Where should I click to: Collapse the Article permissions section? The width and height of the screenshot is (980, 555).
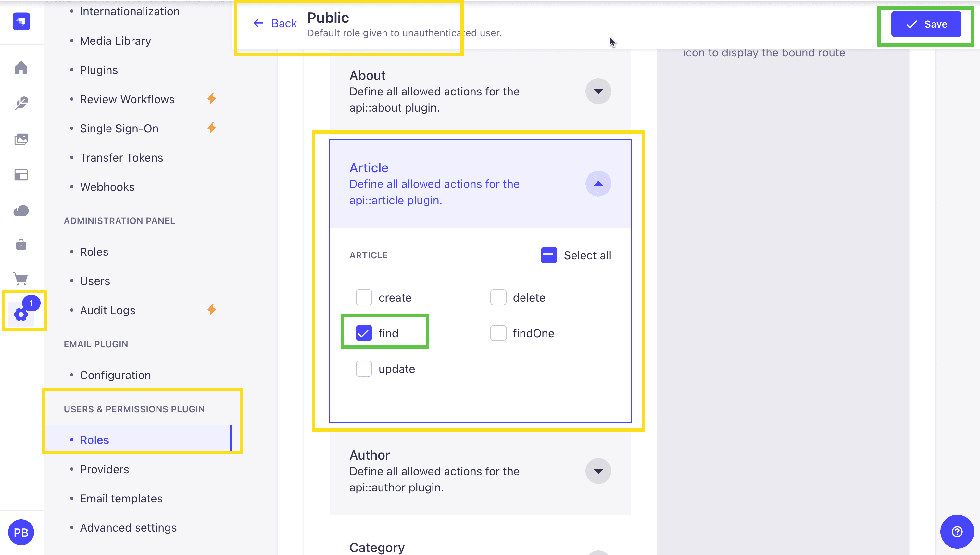point(598,184)
